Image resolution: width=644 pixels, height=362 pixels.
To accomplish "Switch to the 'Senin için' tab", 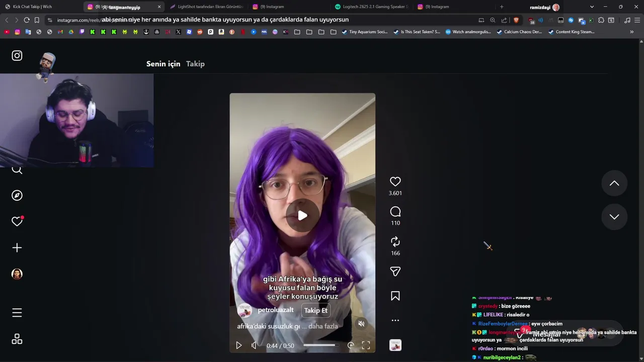I will pyautogui.click(x=163, y=64).
